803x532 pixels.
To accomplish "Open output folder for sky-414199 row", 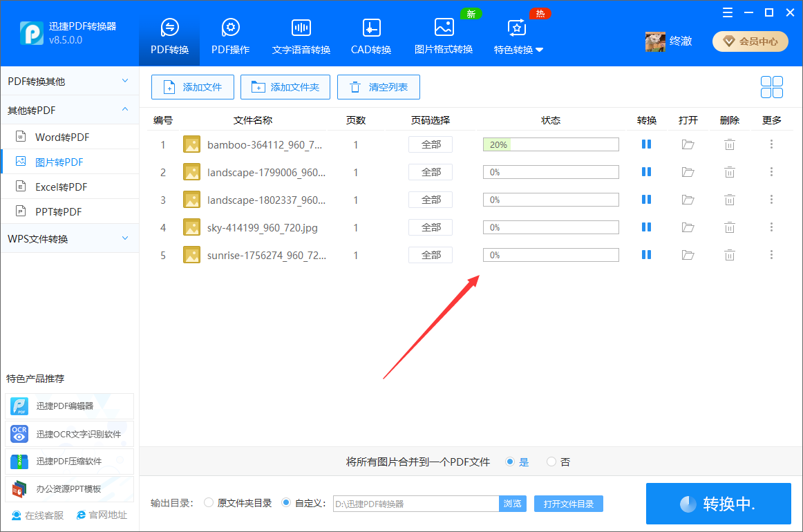I will pos(688,227).
